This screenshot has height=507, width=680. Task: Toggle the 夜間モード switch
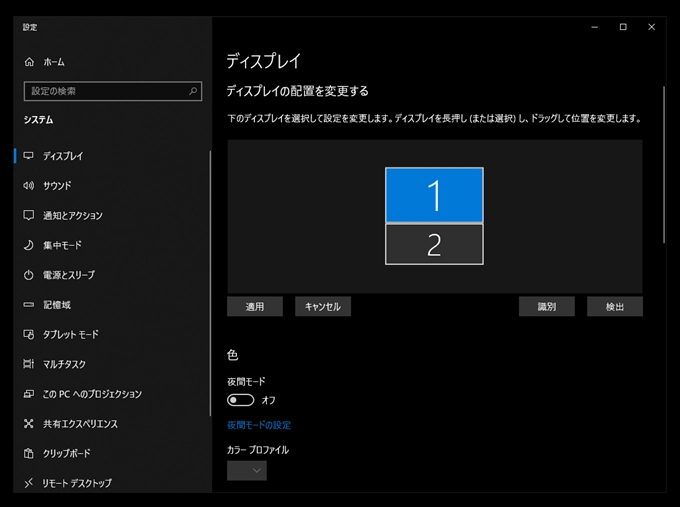click(x=240, y=400)
